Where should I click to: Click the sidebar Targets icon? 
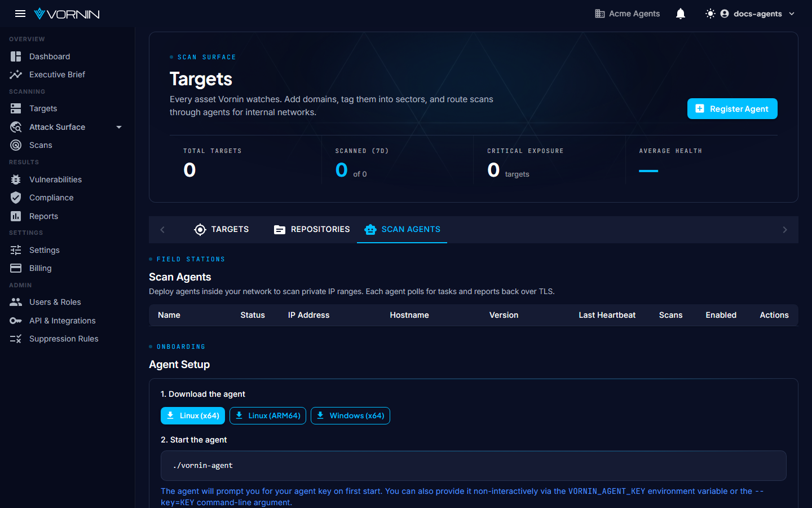(x=16, y=108)
